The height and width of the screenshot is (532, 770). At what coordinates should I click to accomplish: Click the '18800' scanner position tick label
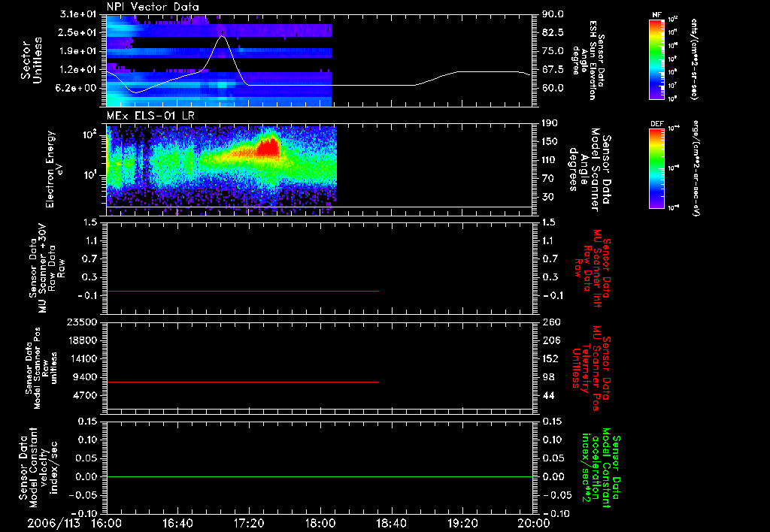tap(83, 340)
